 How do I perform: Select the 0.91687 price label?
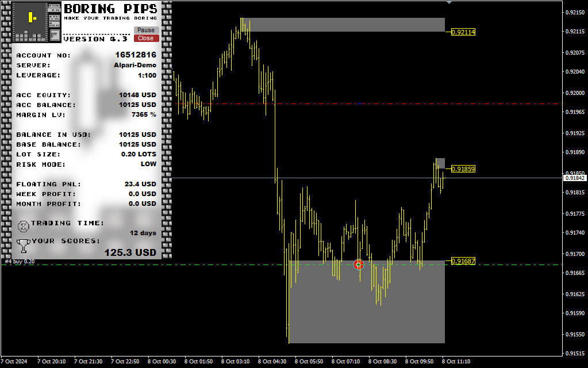[463, 261]
